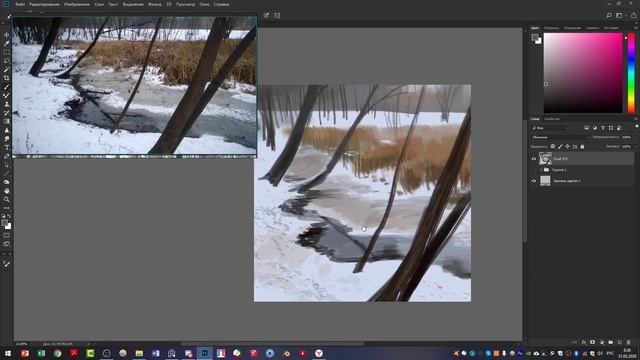Select the Crop tool
Image resolution: width=640 pixels, height=360 pixels.
(7, 78)
